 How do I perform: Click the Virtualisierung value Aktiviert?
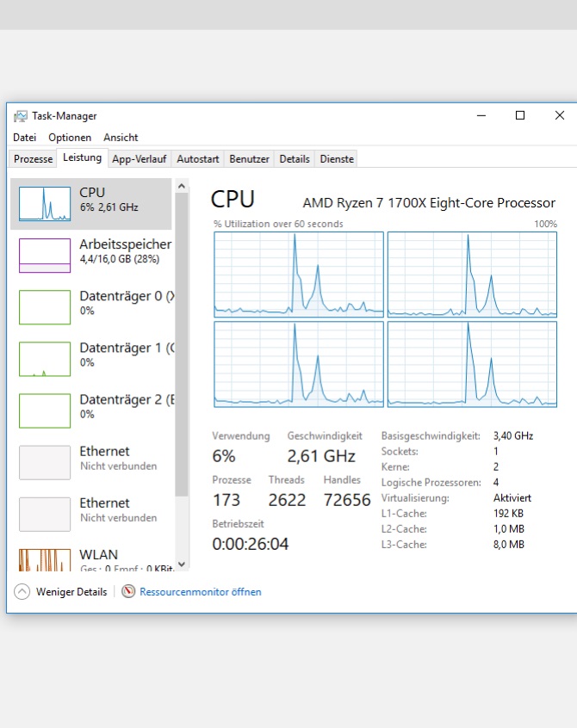click(x=512, y=498)
